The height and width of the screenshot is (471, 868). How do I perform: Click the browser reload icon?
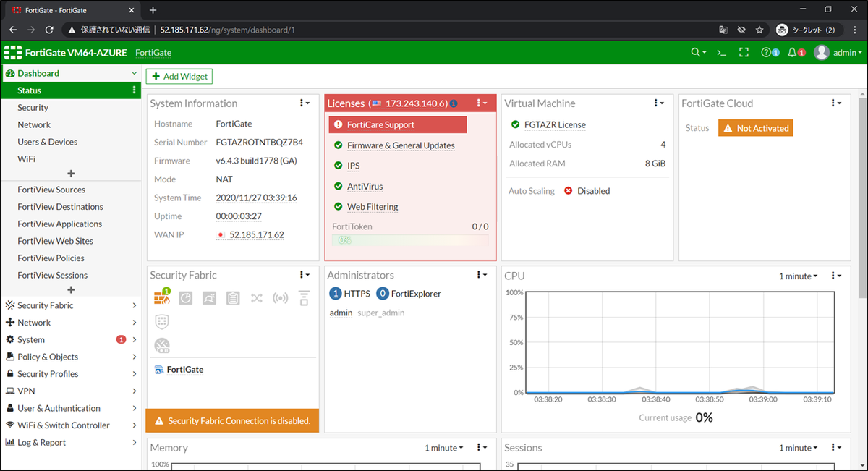[x=49, y=30]
